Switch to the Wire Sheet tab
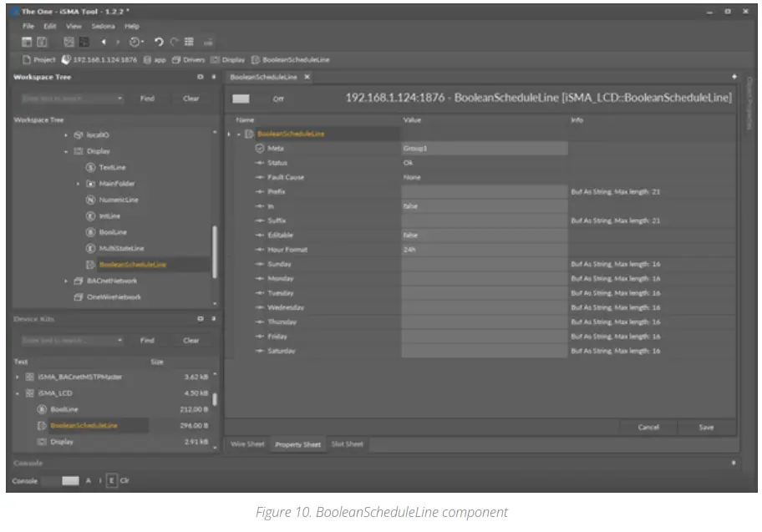This screenshot has height=532, width=762. click(247, 444)
